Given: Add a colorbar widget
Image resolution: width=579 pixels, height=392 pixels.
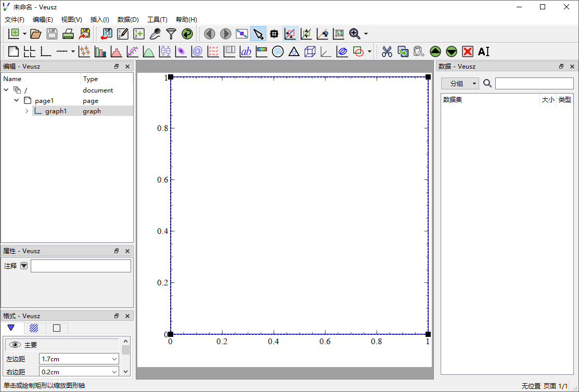Looking at the screenshot, I should (262, 51).
